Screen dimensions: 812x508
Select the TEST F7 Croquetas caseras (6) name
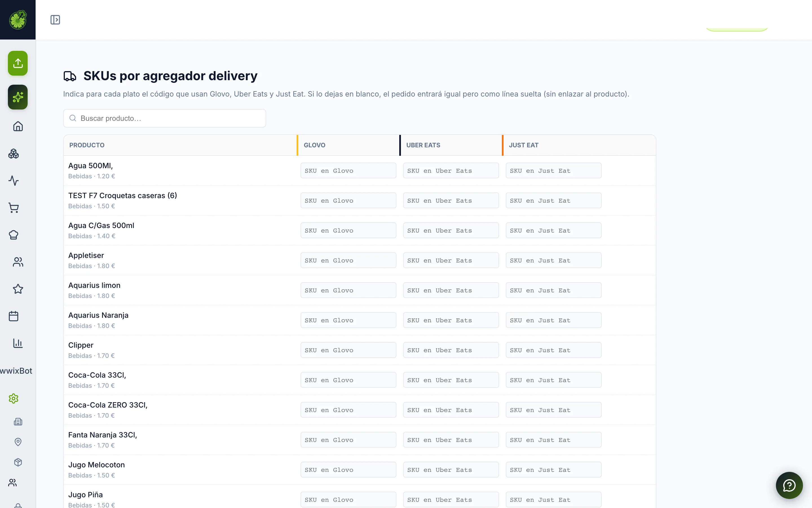point(122,196)
